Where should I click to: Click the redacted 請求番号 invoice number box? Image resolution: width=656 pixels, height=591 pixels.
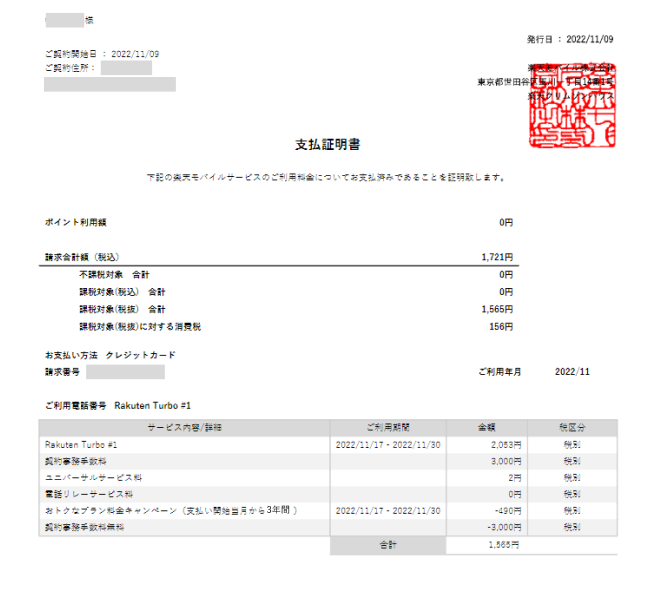[x=125, y=372]
